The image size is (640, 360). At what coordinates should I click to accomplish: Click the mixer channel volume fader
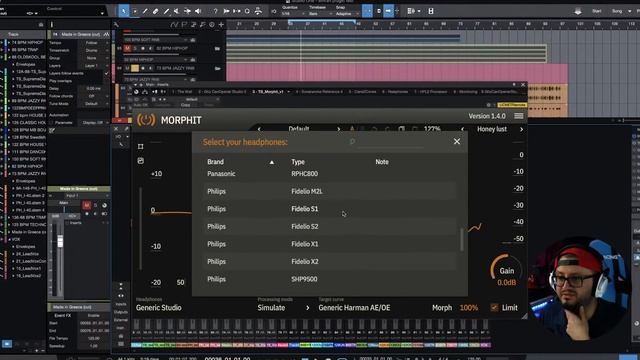(x=60, y=241)
